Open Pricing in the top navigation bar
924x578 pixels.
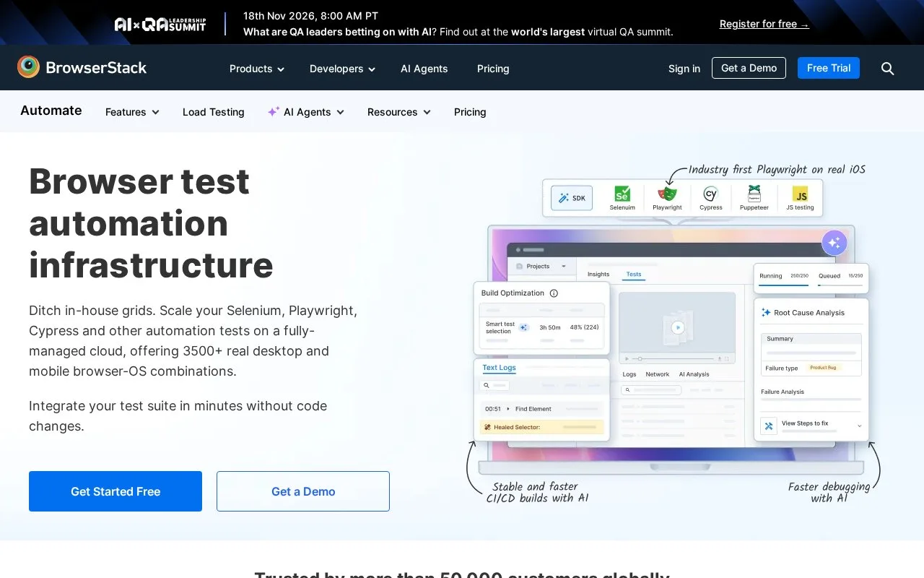(x=493, y=69)
